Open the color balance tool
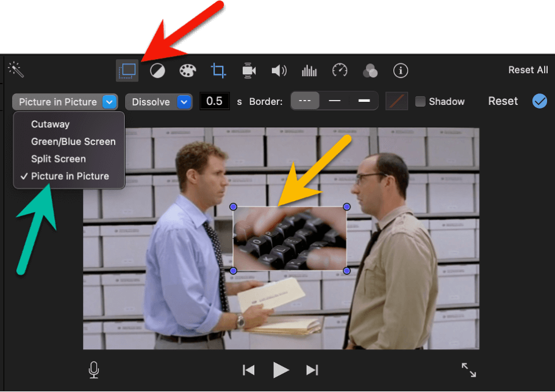 point(157,71)
